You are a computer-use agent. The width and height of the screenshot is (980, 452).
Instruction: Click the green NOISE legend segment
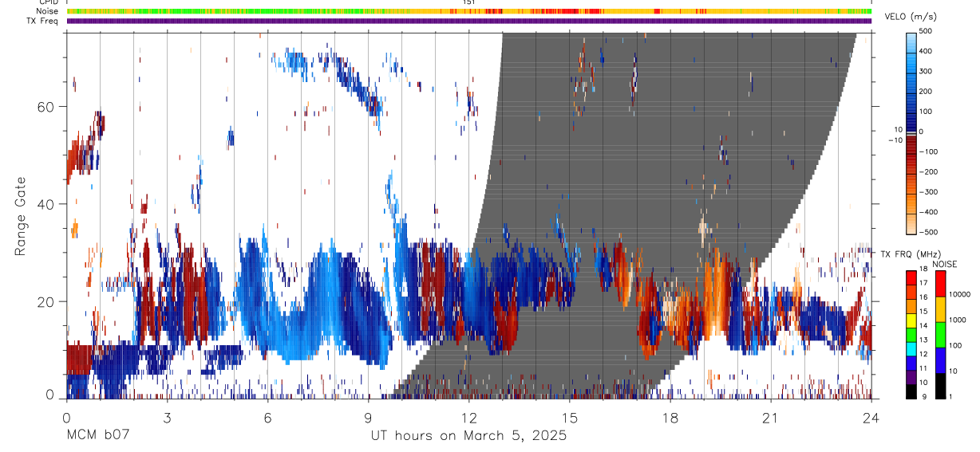940,334
